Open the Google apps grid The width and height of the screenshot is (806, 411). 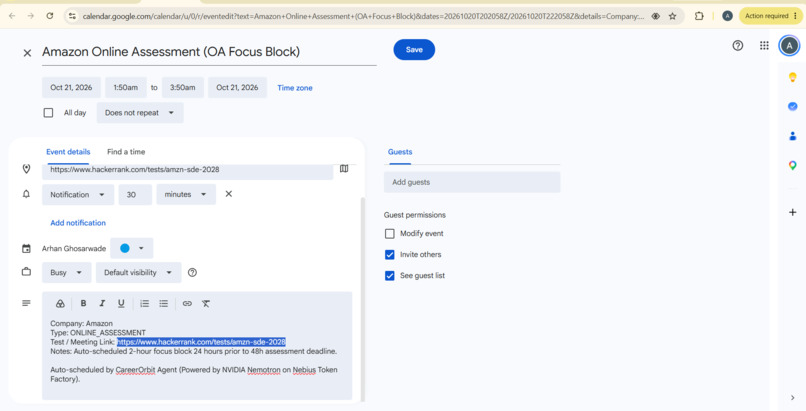[x=764, y=46]
